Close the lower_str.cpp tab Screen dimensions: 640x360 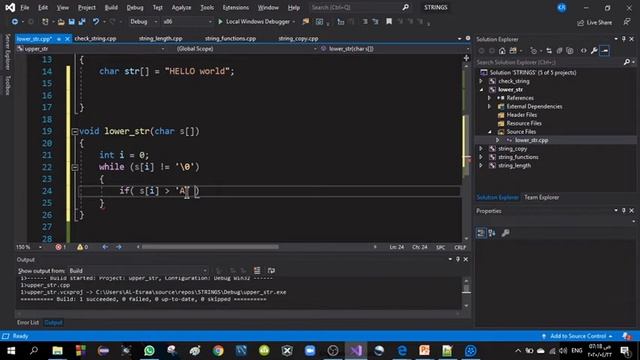67,39
